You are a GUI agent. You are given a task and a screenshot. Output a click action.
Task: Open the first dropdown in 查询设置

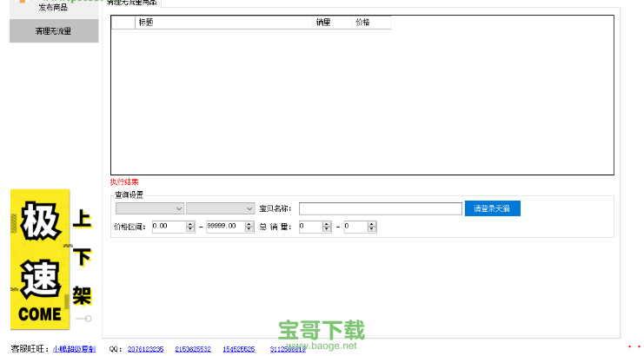(149, 208)
